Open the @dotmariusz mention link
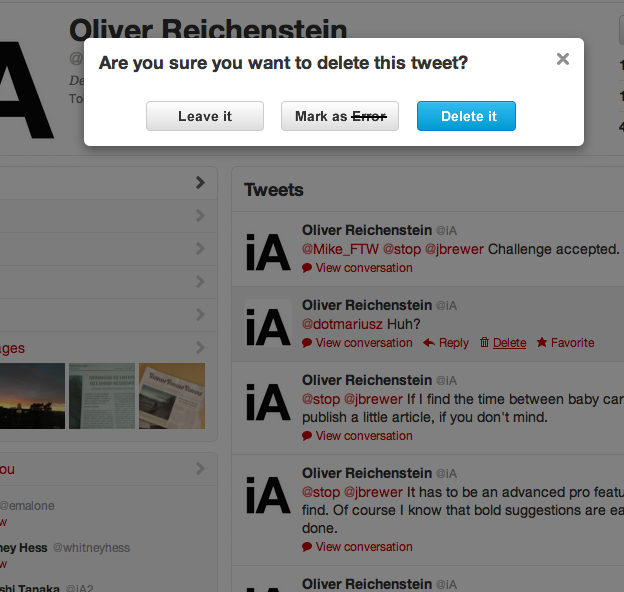 tap(342, 324)
